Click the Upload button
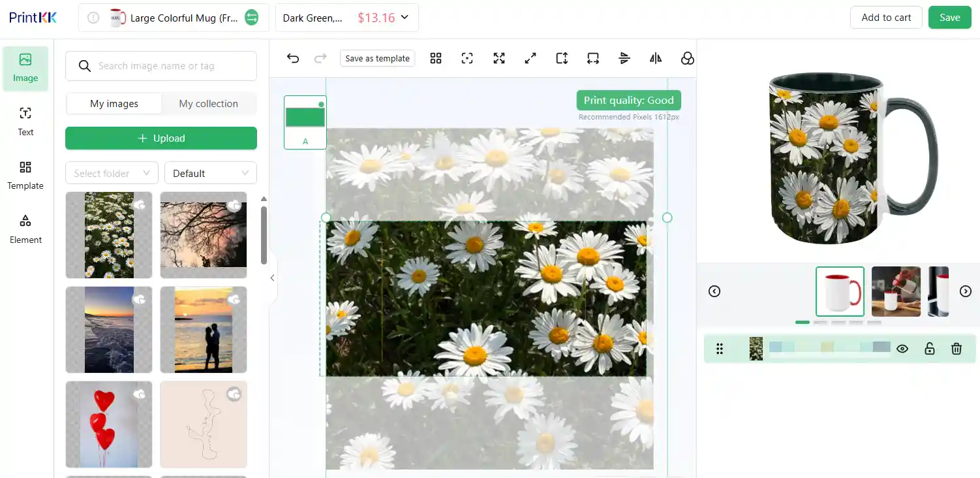The image size is (980, 478). (161, 138)
